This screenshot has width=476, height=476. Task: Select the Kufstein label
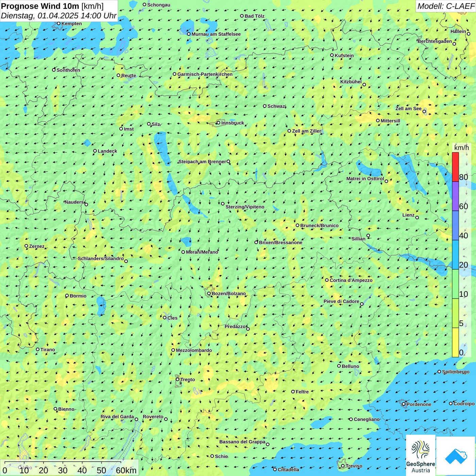tap(344, 55)
